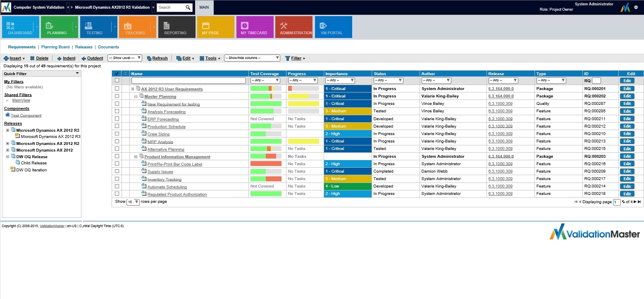The height and width of the screenshot is (299, 644).
Task: Click the Insert toolbar button
Action: pos(14,58)
